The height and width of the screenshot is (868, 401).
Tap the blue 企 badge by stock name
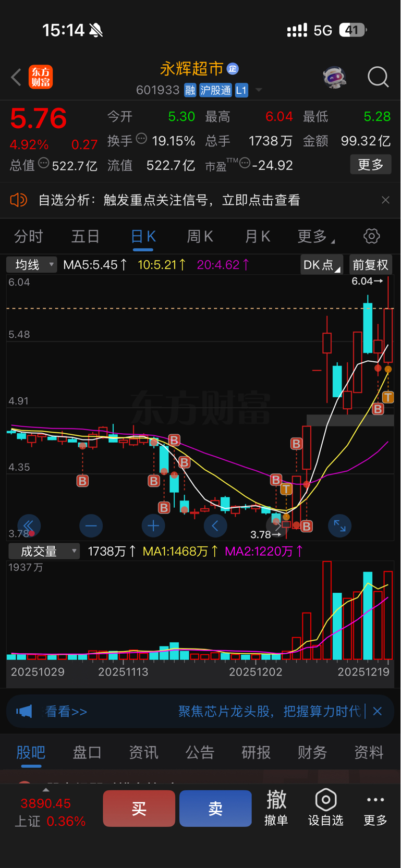pos(233,68)
